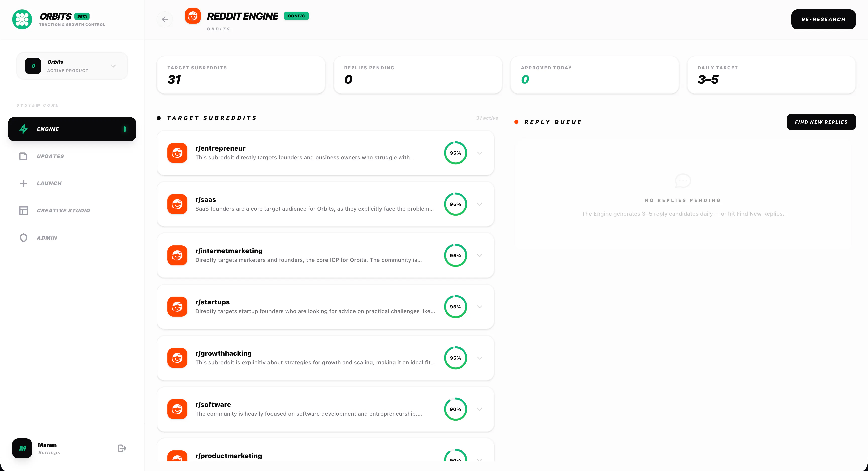This screenshot has width=868, height=471.
Task: Click the r/software Reddit icon
Action: [x=177, y=409]
